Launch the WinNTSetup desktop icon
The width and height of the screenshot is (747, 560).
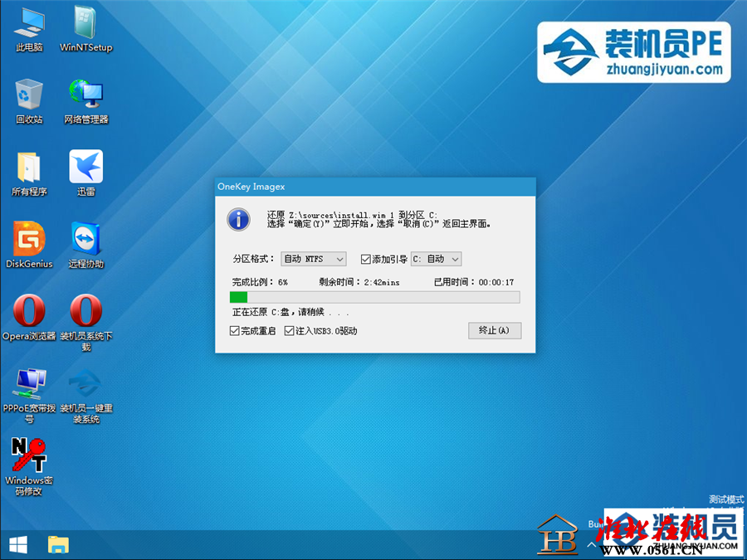pos(85,30)
